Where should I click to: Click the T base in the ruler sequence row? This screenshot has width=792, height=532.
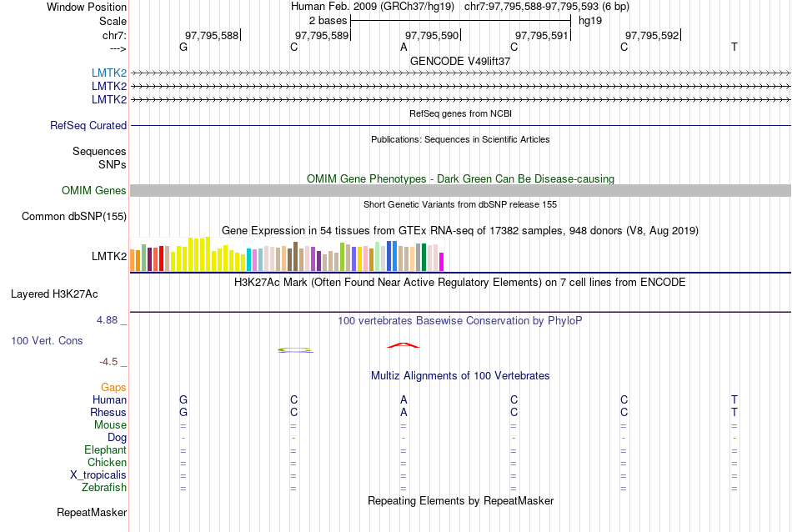click(x=734, y=47)
